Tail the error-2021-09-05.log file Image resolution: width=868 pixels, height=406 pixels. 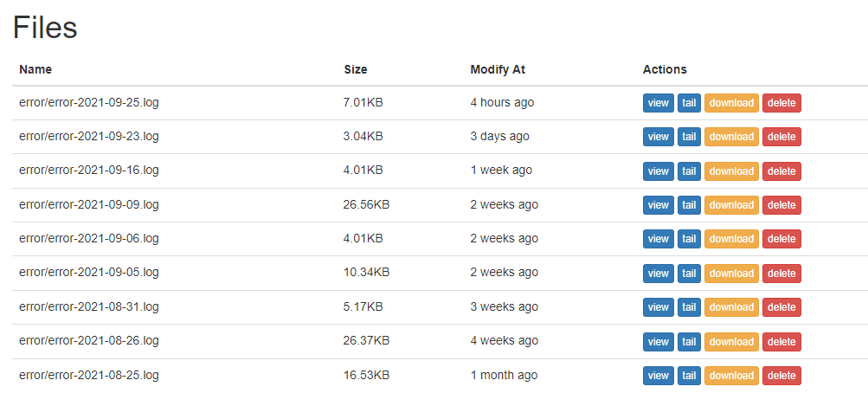click(x=689, y=274)
